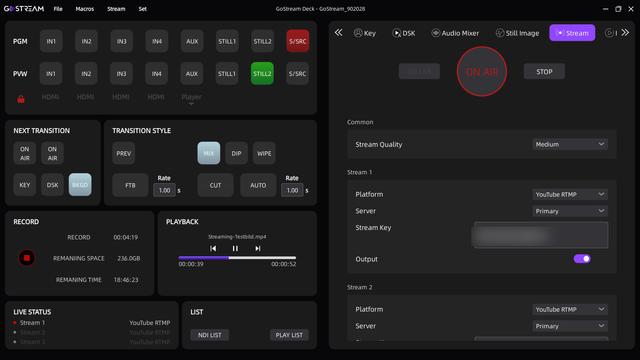640x360 pixels.
Task: Select IN3 on the PVW row
Action: pyautogui.click(x=121, y=73)
